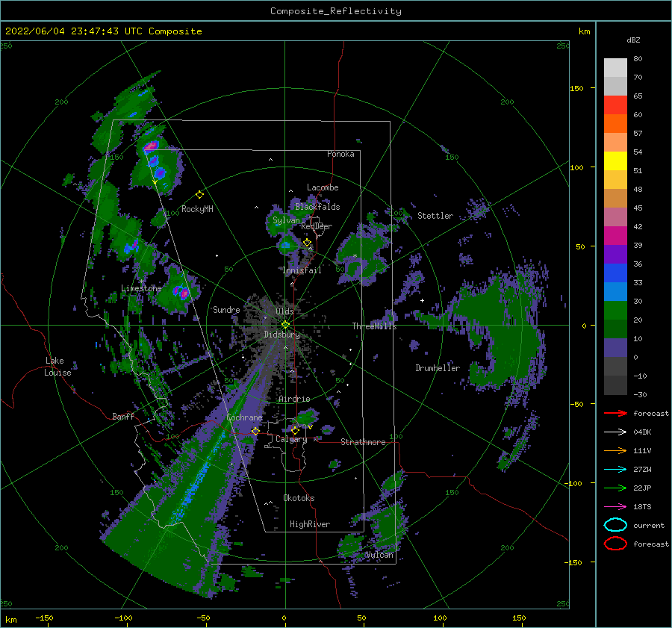Click the Stettler town label
Viewport: 672px width, 628px height.
[x=435, y=216]
